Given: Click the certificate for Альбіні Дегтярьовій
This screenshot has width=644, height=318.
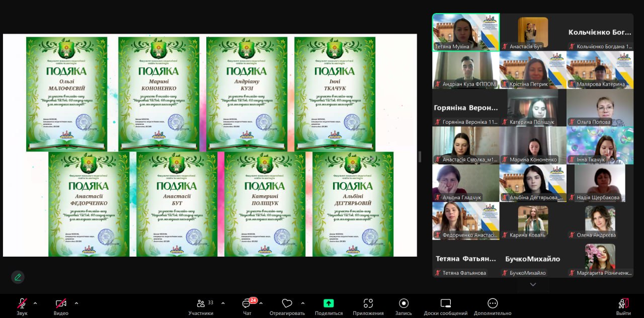Looking at the screenshot, I should (353, 204).
